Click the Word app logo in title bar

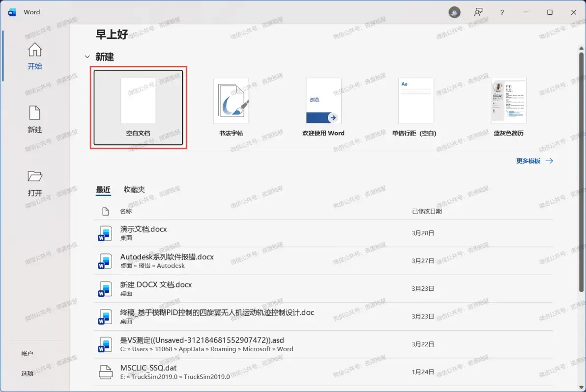(x=12, y=12)
